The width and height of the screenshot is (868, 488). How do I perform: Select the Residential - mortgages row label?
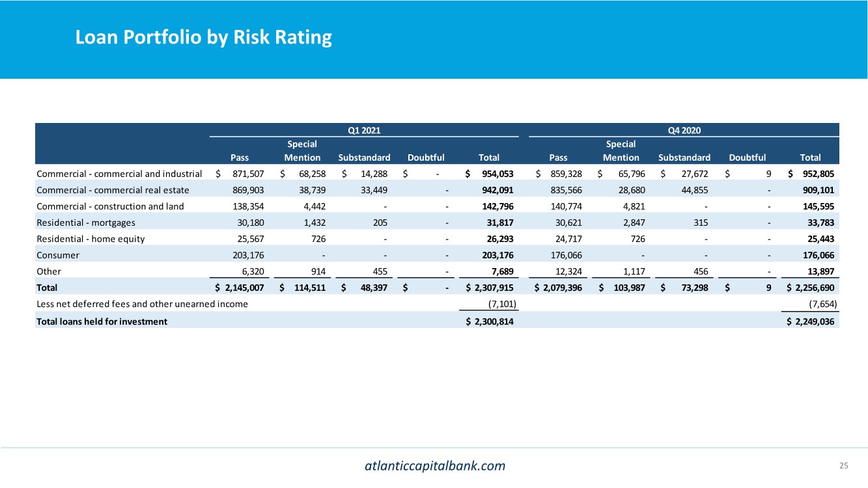86,223
